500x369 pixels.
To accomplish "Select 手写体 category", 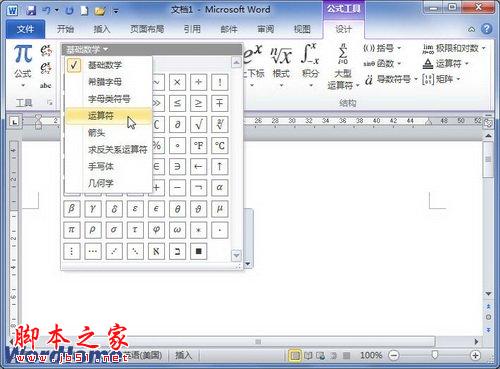I will pos(109,166).
